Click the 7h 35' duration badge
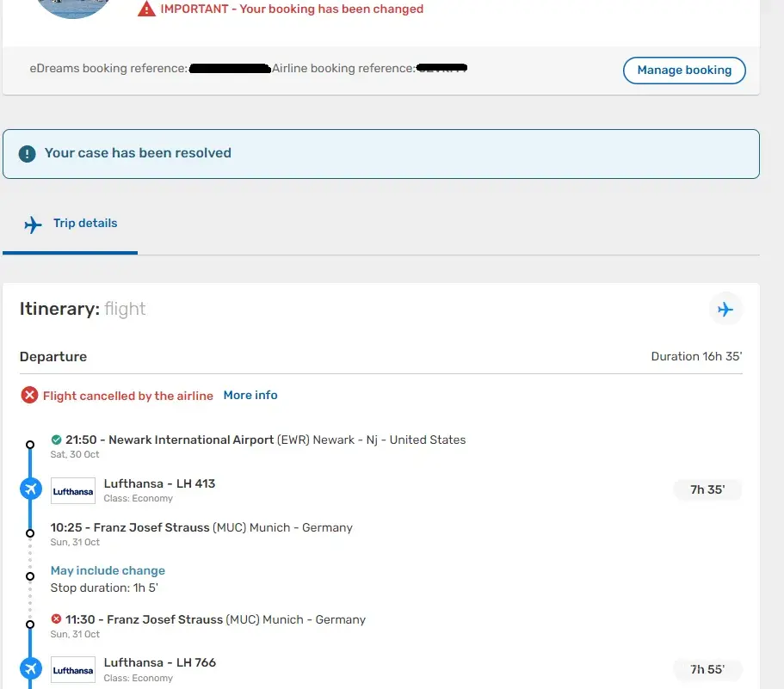 click(x=707, y=489)
